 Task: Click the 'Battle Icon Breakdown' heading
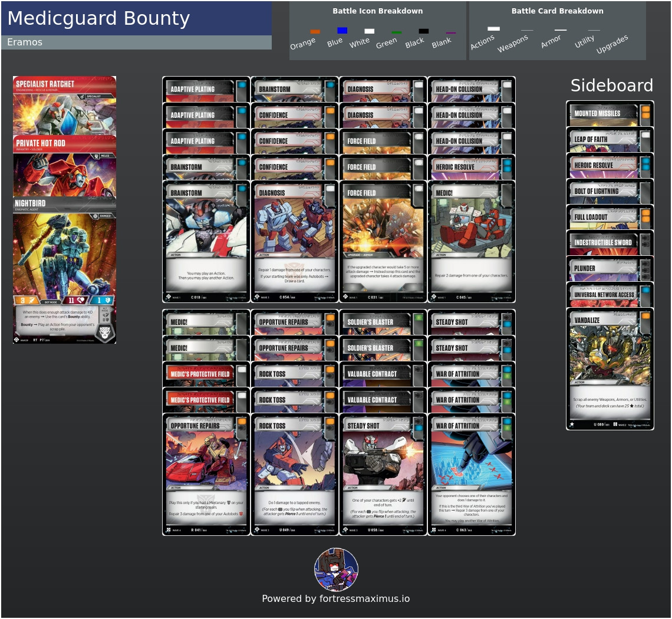click(378, 11)
